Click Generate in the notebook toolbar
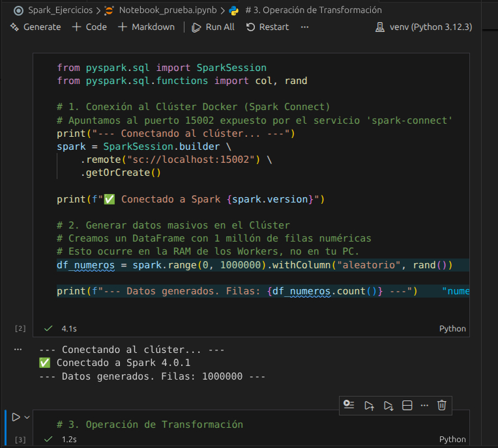Image resolution: width=498 pixels, height=448 pixels. click(35, 27)
